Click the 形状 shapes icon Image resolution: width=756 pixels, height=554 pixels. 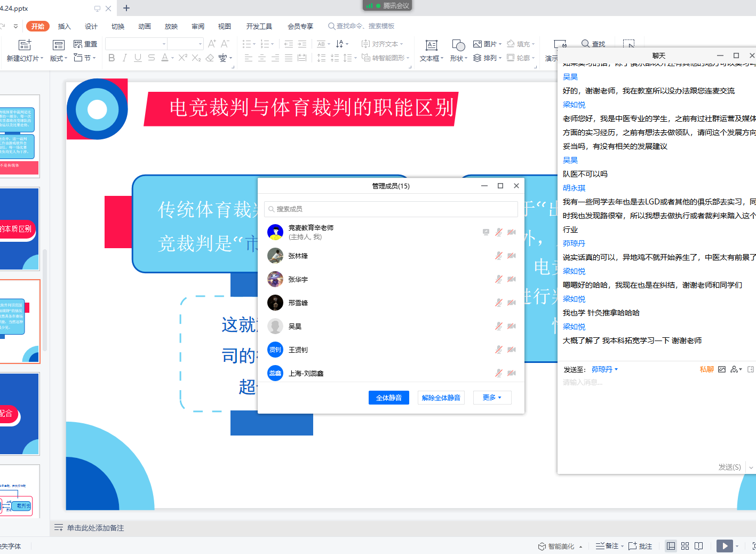tap(458, 45)
